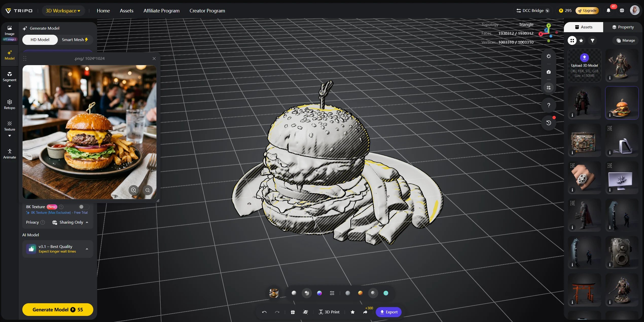Open the user profile avatar
The height and width of the screenshot is (322, 644).
[x=635, y=10]
